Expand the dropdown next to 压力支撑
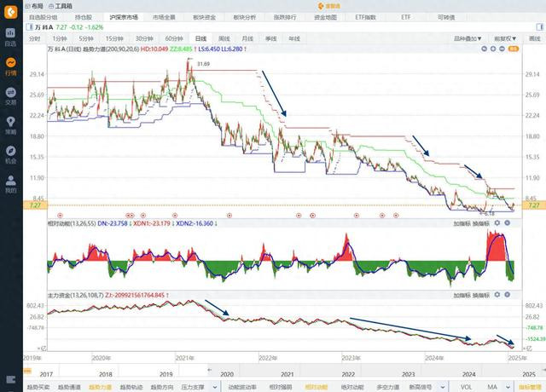The image size is (546, 392). tap(218, 386)
